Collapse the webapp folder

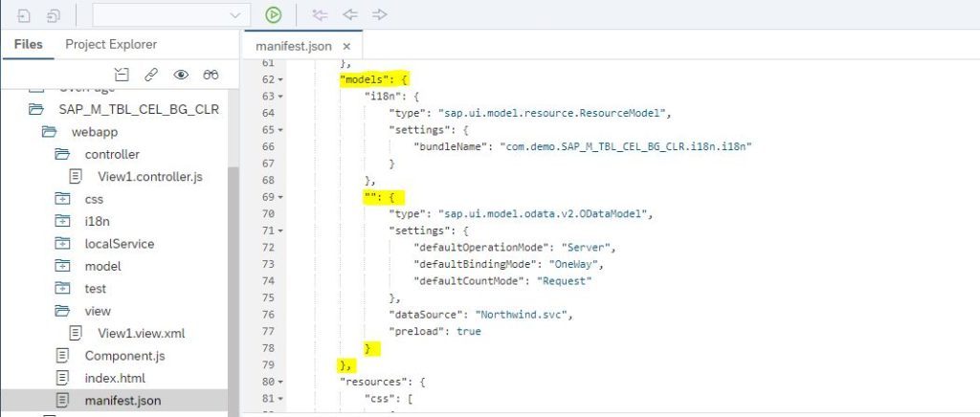(49, 132)
